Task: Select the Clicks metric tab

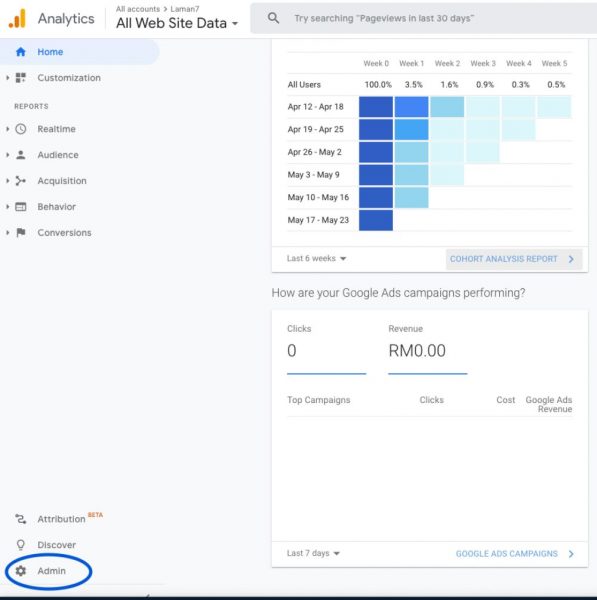Action: tap(326, 349)
